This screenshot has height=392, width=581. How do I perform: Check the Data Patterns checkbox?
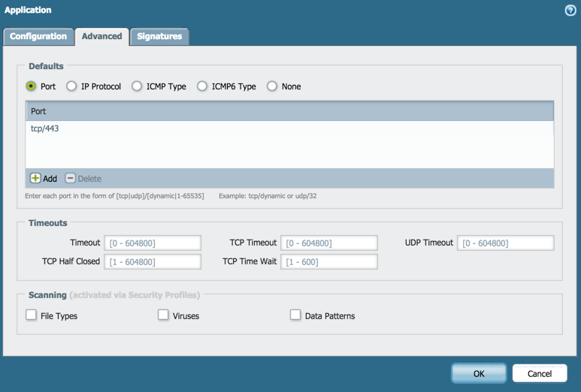tap(295, 315)
